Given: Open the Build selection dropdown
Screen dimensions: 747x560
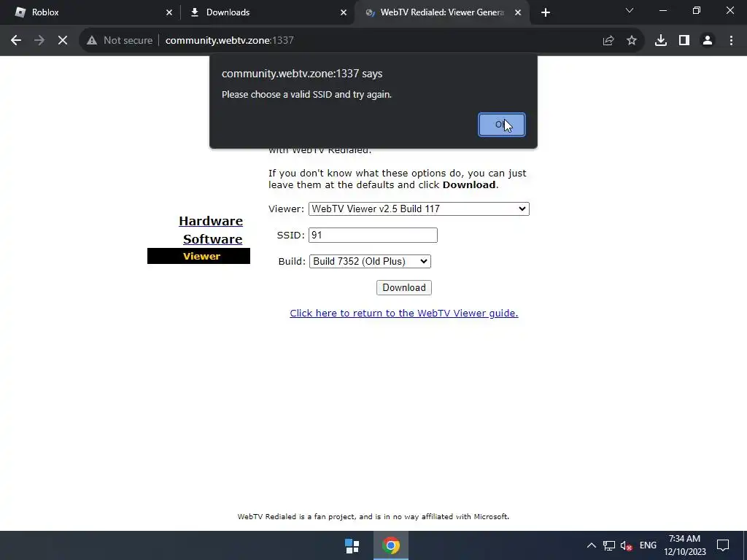Looking at the screenshot, I should tap(370, 262).
